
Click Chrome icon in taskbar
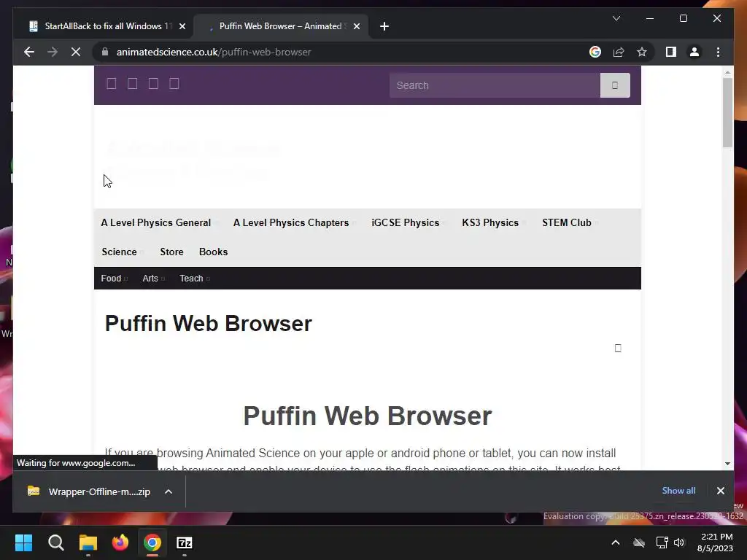pyautogui.click(x=152, y=542)
